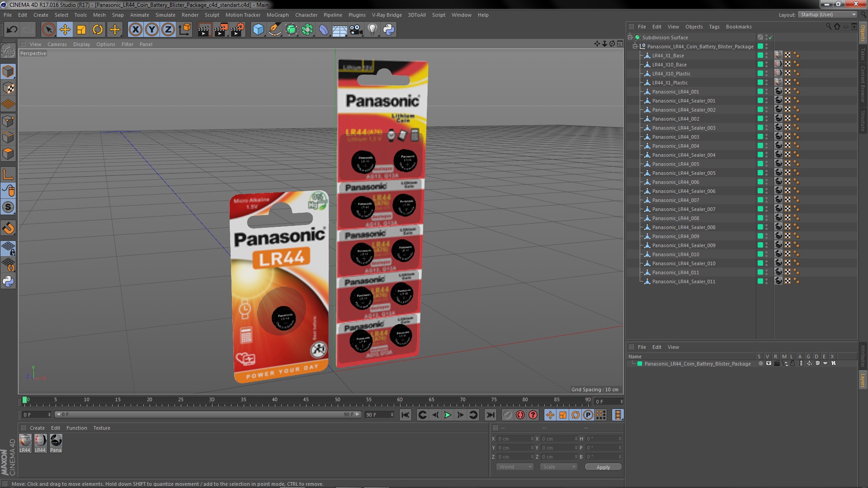This screenshot has width=868, height=488.
Task: Select the Move tool in the toolbar
Action: [x=65, y=30]
